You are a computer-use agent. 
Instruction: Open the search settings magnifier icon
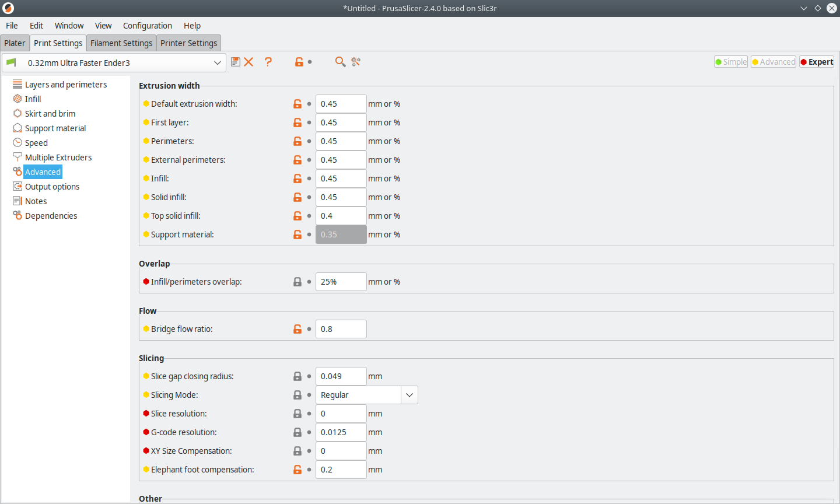[340, 62]
